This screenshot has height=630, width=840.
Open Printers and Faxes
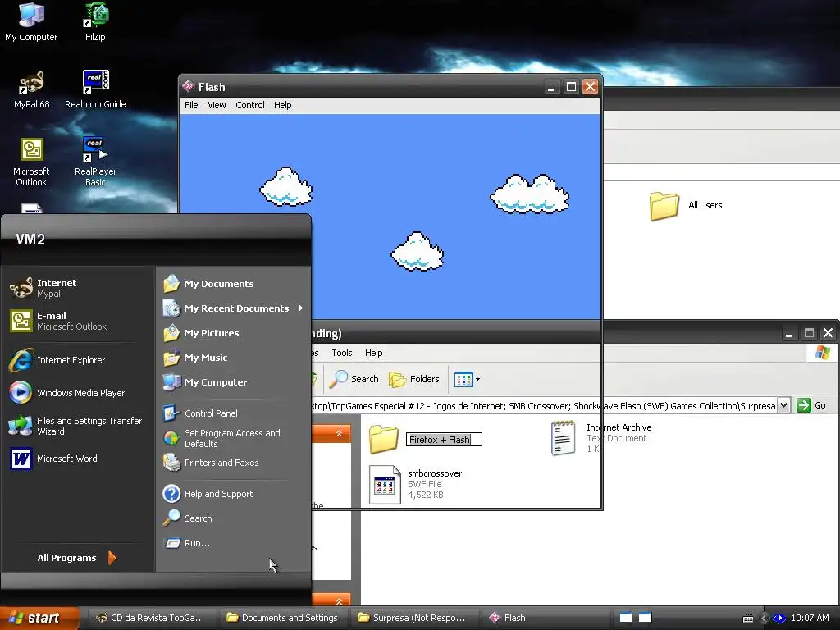point(211,463)
